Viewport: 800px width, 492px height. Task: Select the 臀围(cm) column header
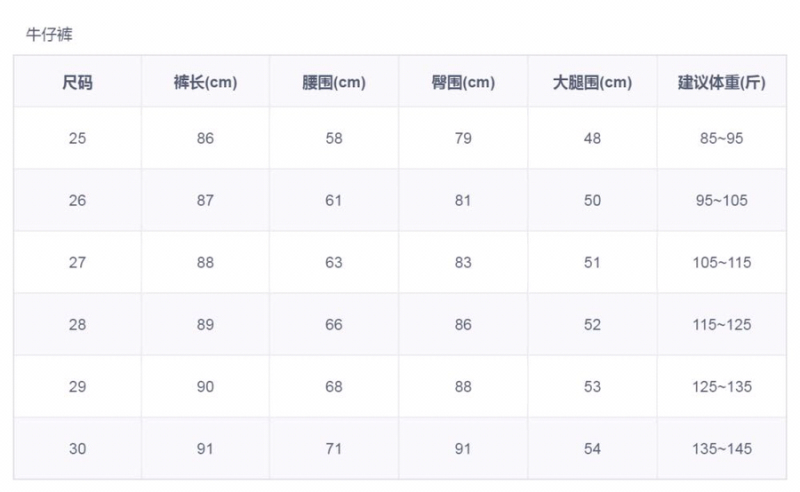[463, 82]
